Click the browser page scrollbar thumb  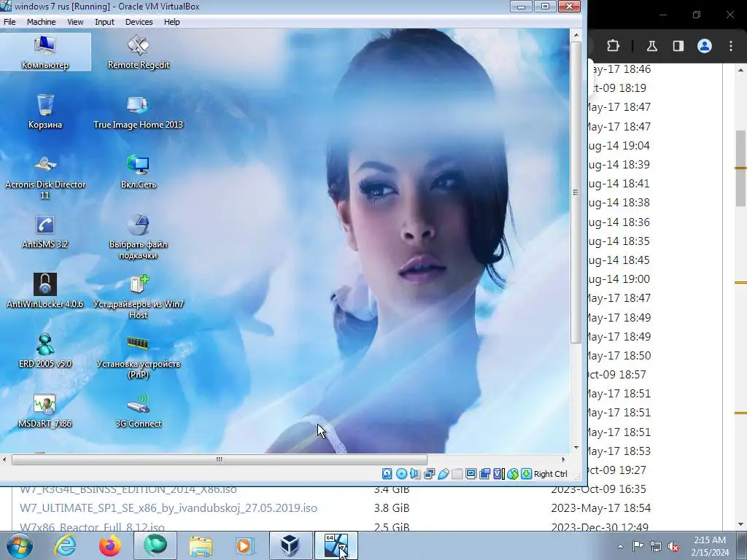pyautogui.click(x=741, y=168)
